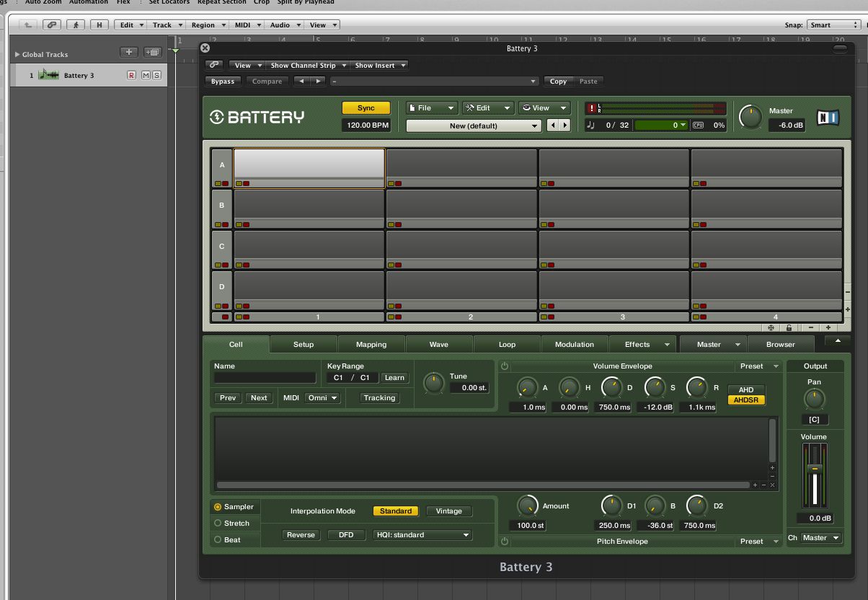Switch to the Modulation tab

point(575,345)
